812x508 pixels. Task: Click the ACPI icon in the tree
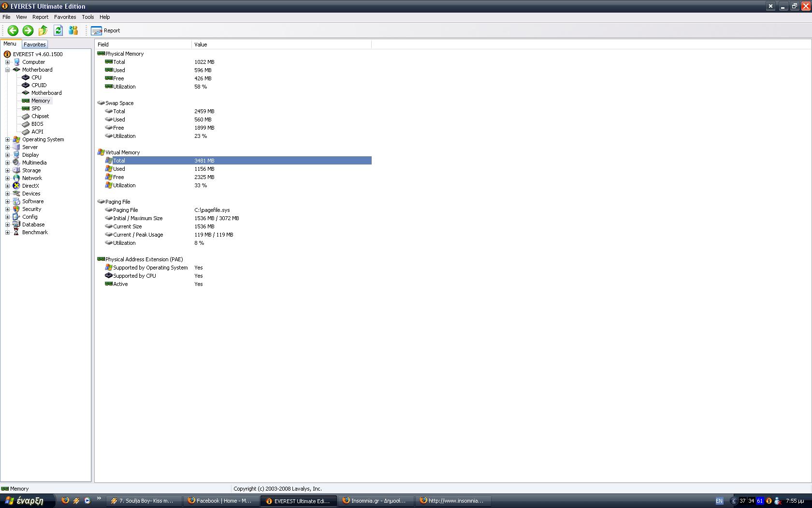pyautogui.click(x=26, y=132)
